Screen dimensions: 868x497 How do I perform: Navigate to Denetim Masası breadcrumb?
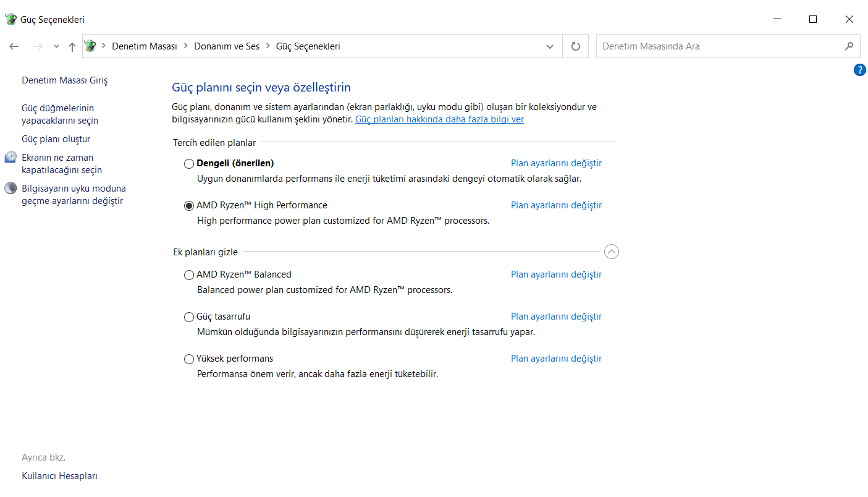pyautogui.click(x=144, y=46)
